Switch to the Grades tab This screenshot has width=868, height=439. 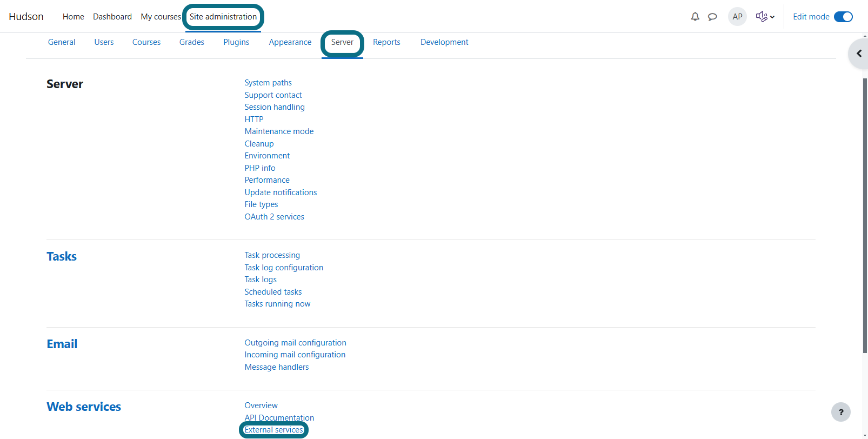click(192, 42)
